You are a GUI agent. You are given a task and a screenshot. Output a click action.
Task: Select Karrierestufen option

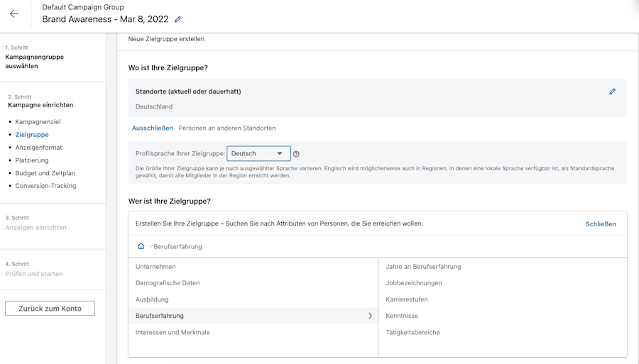point(407,299)
